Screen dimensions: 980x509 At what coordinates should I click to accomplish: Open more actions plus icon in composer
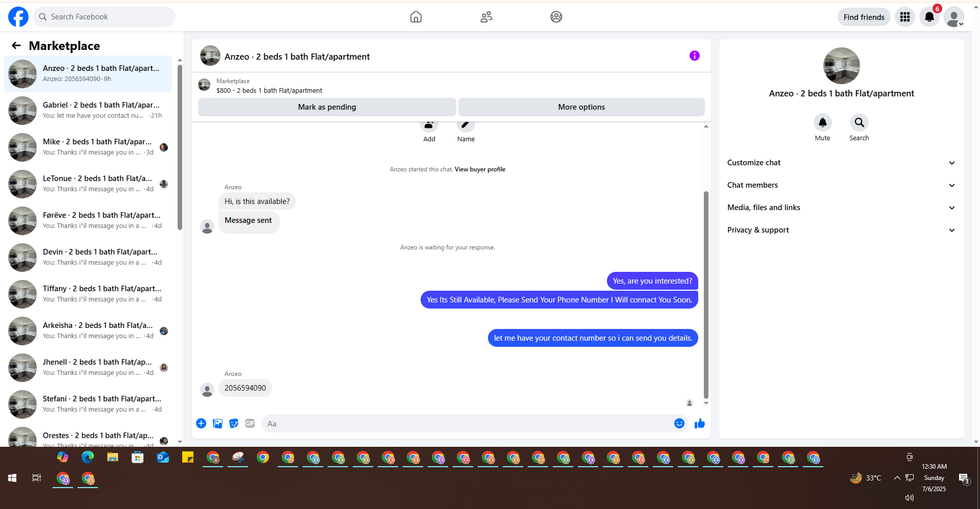pos(201,423)
